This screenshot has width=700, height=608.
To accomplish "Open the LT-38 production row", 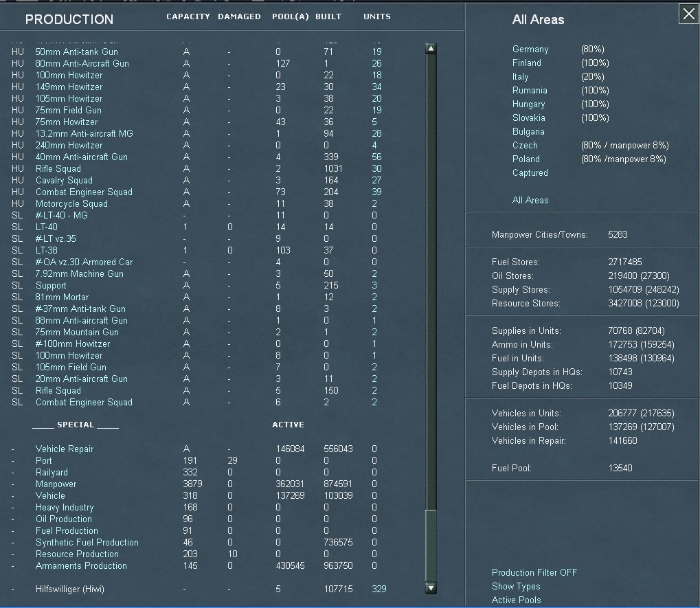I will coord(46,250).
